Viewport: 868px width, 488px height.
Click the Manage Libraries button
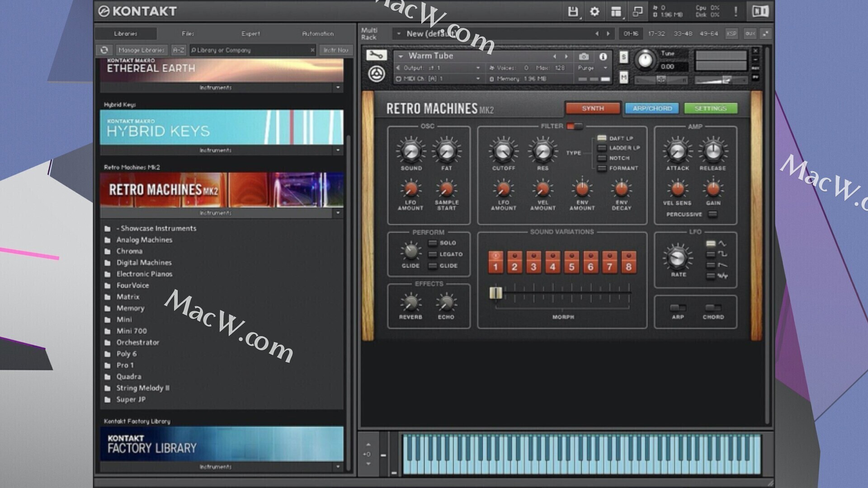[141, 50]
